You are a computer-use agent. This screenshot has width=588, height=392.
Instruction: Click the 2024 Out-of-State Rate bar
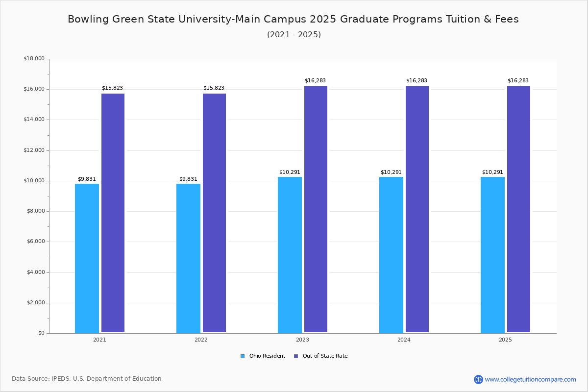coord(417,210)
